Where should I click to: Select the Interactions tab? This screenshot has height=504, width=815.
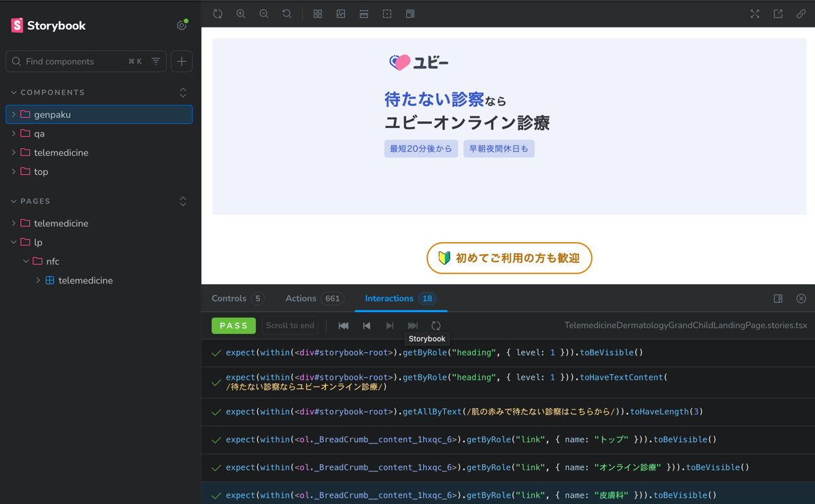[x=401, y=298]
